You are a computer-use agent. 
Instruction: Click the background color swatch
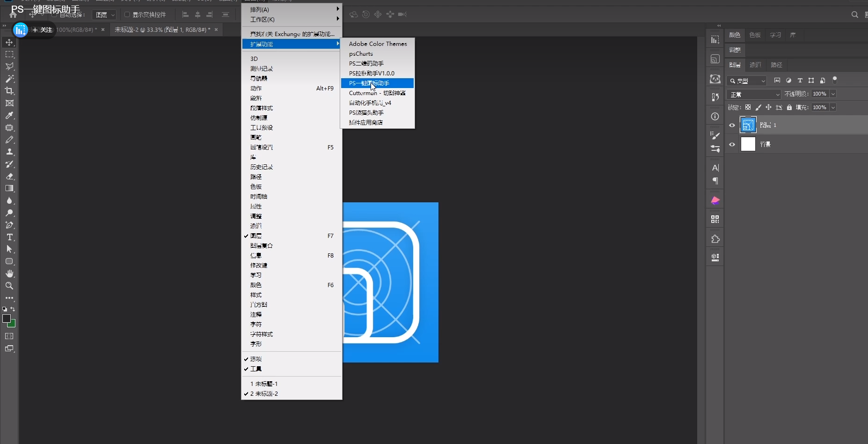point(12,324)
